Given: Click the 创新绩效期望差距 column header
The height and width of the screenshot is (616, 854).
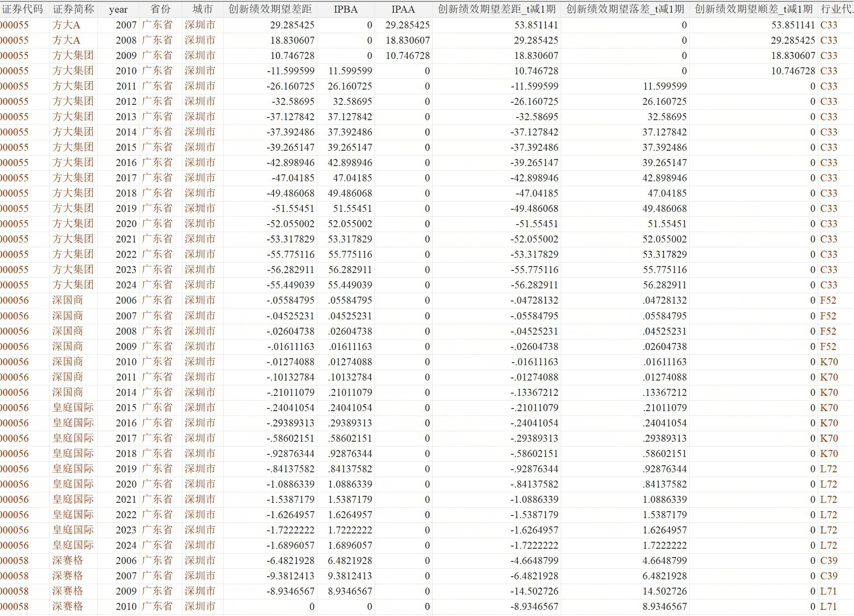Looking at the screenshot, I should click(x=270, y=9).
